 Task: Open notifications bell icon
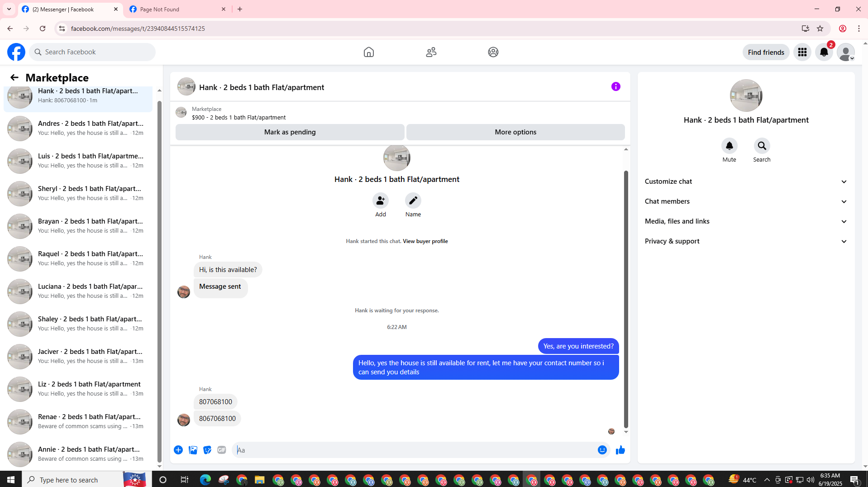coord(824,52)
